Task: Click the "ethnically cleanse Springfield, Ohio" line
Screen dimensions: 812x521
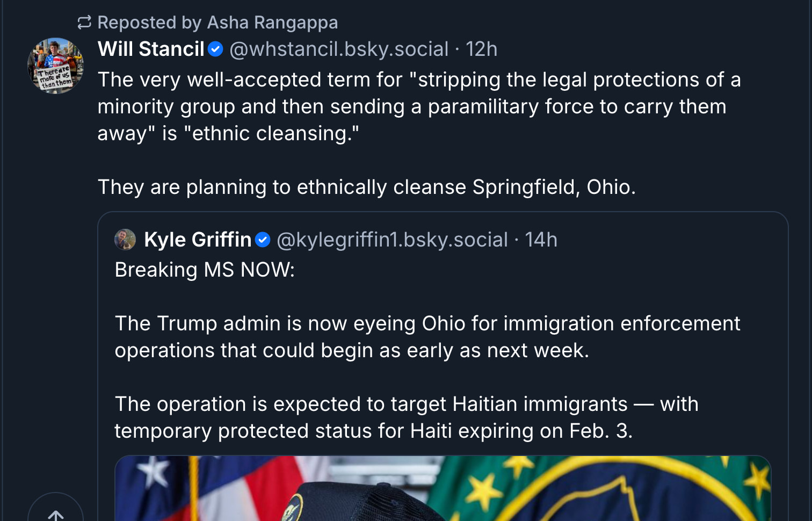Action: click(x=366, y=187)
